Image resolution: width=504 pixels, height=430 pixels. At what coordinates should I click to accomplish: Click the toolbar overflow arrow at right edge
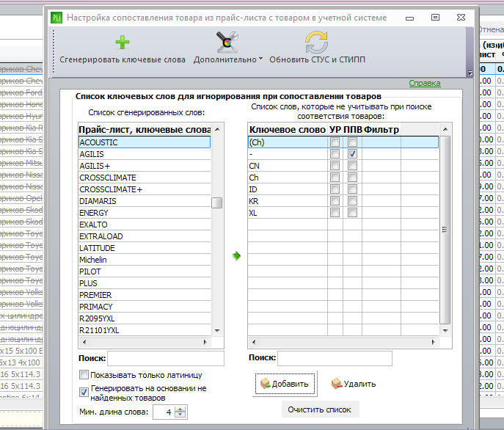tap(470, 73)
